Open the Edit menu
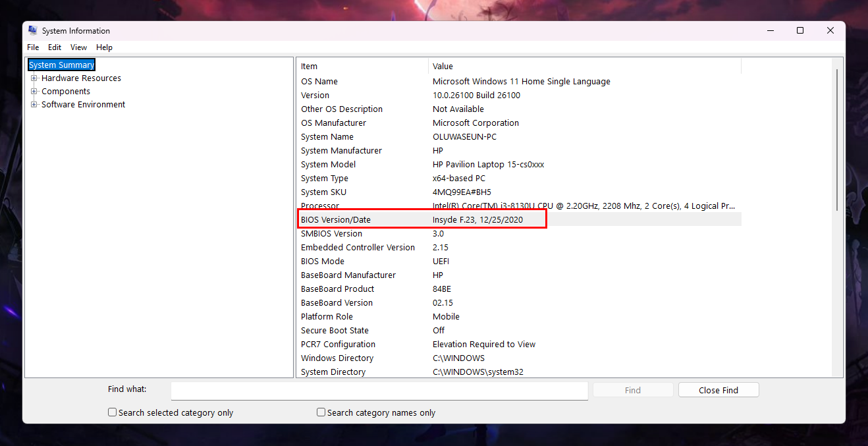Screen dimensions: 868x446 click(55, 47)
